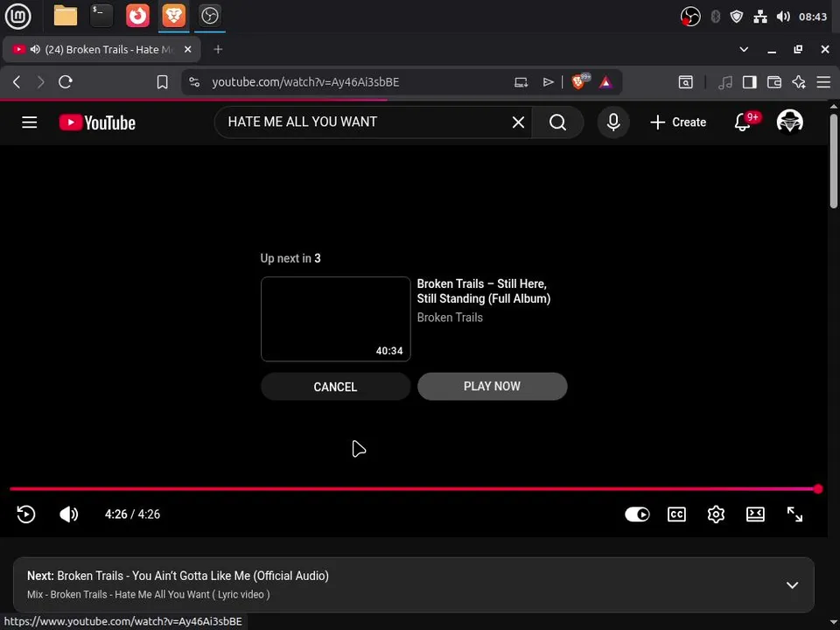The height and width of the screenshot is (630, 840).
Task: Open network connections tray icon
Action: (760, 17)
